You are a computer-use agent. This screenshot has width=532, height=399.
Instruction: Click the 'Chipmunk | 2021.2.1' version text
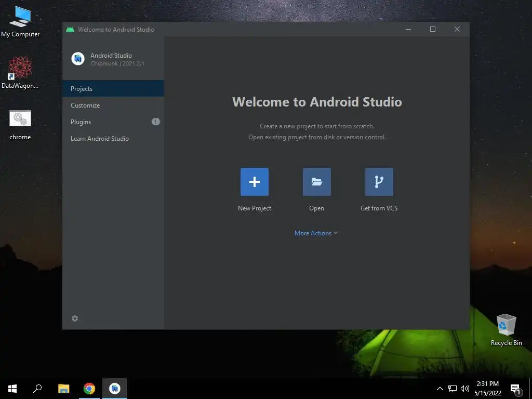(x=117, y=63)
